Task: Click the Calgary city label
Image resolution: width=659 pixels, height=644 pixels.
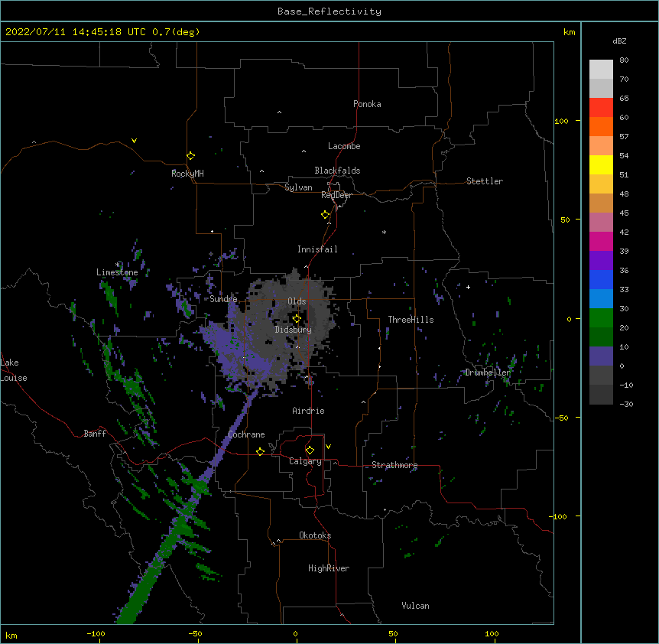Action: (x=305, y=461)
